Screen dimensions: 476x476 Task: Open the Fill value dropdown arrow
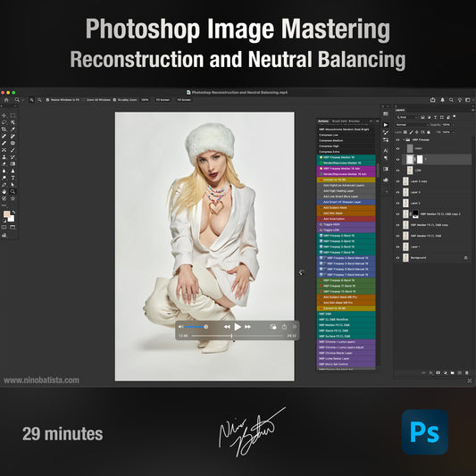pos(454,132)
